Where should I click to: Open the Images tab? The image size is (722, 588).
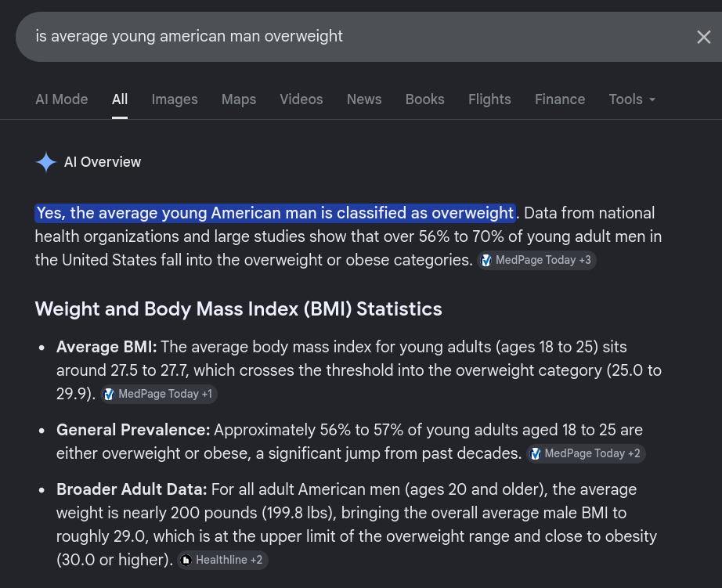pyautogui.click(x=175, y=99)
